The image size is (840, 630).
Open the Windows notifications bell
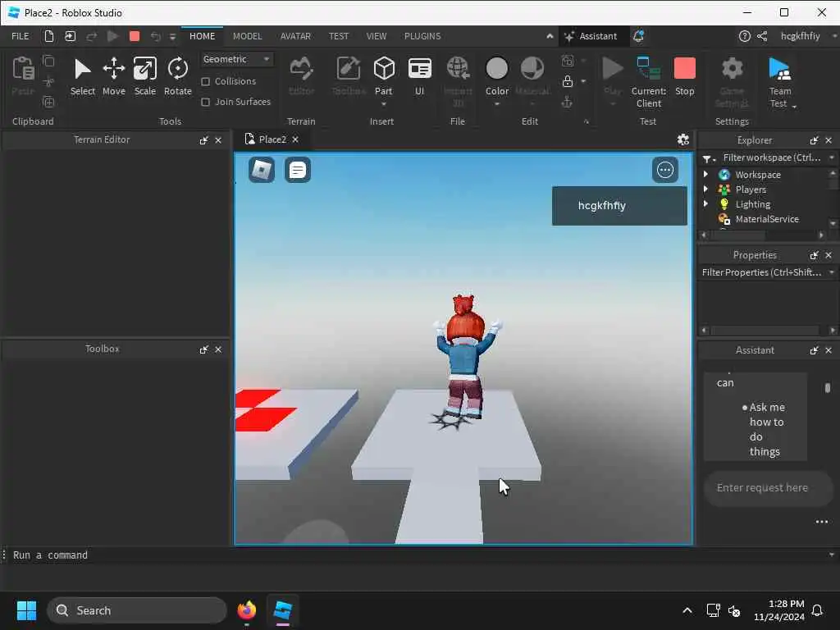[x=817, y=610]
